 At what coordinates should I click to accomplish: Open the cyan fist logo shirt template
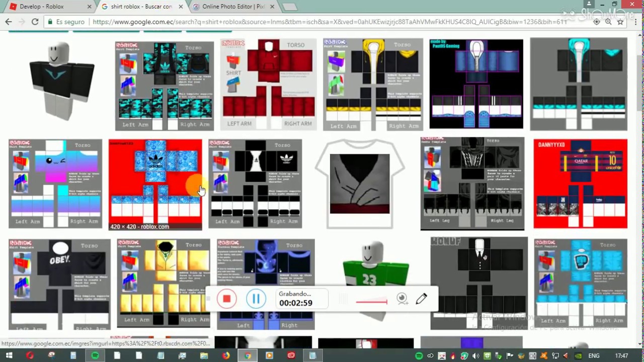581,283
